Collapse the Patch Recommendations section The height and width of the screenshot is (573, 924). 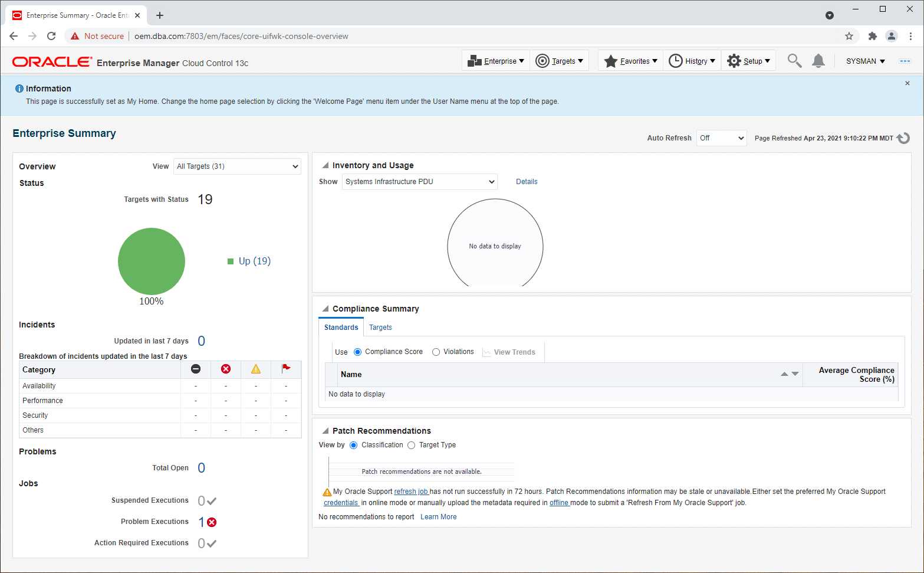click(325, 431)
